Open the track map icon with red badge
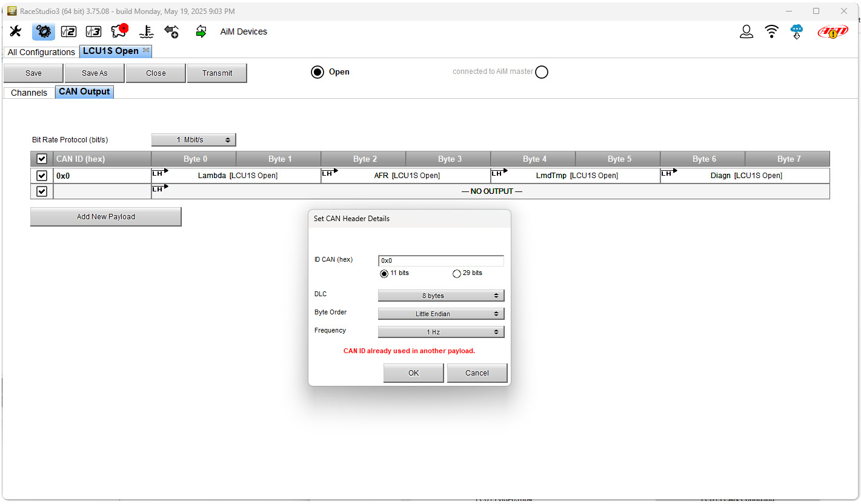The width and height of the screenshot is (861, 504). 119,31
